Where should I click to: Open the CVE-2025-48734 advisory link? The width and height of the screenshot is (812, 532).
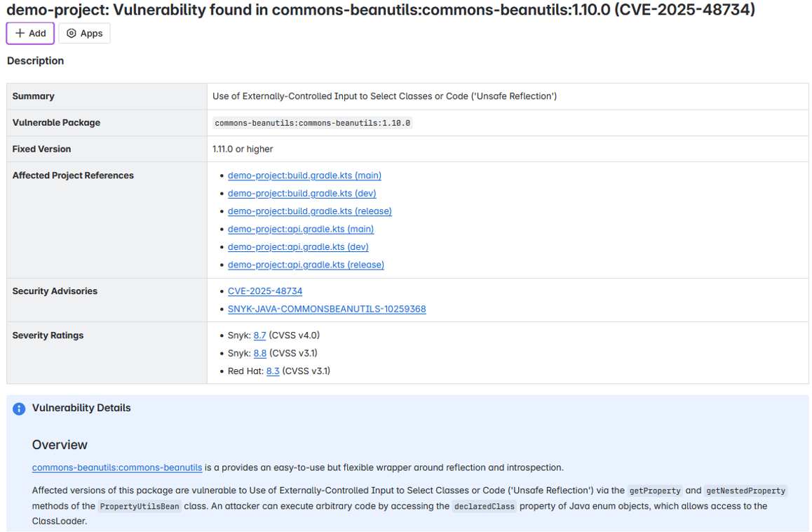tap(265, 291)
